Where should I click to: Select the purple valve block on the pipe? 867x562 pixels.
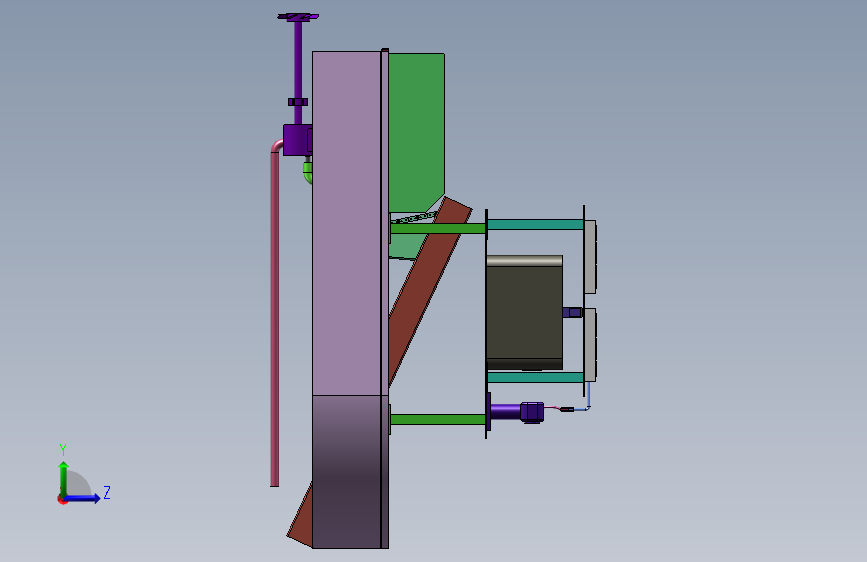[x=297, y=140]
